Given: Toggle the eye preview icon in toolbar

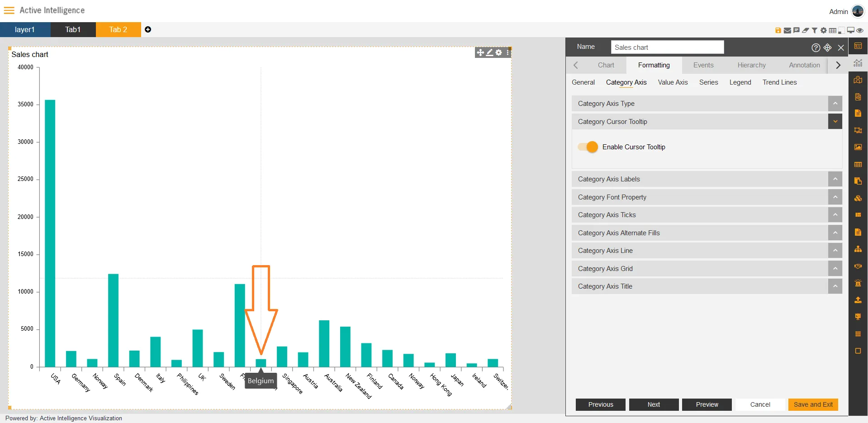Looking at the screenshot, I should [860, 30].
